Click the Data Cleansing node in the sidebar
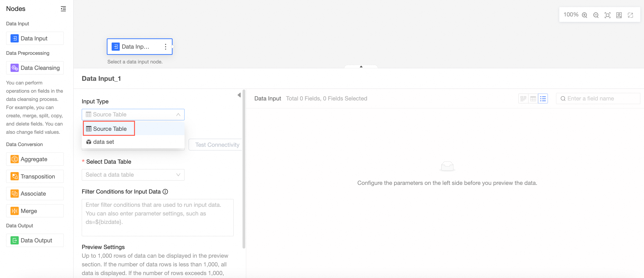The image size is (644, 278). (35, 68)
